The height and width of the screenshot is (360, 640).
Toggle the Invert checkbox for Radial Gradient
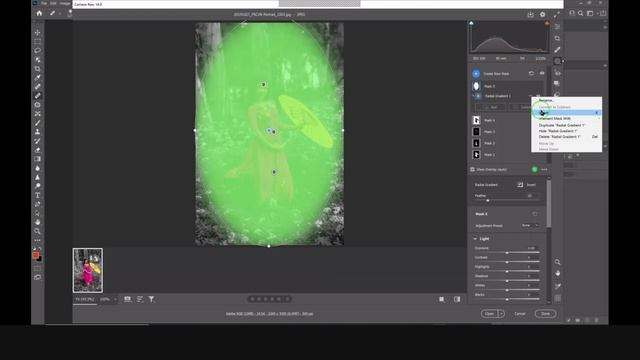click(x=520, y=185)
